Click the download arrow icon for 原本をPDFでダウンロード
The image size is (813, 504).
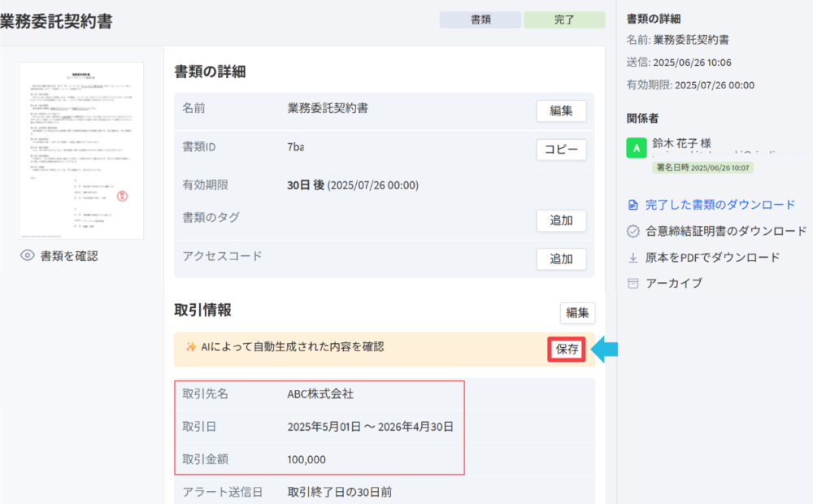point(633,258)
